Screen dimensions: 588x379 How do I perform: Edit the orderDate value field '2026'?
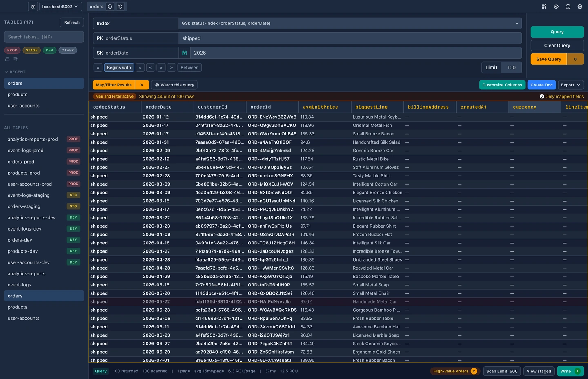click(356, 53)
